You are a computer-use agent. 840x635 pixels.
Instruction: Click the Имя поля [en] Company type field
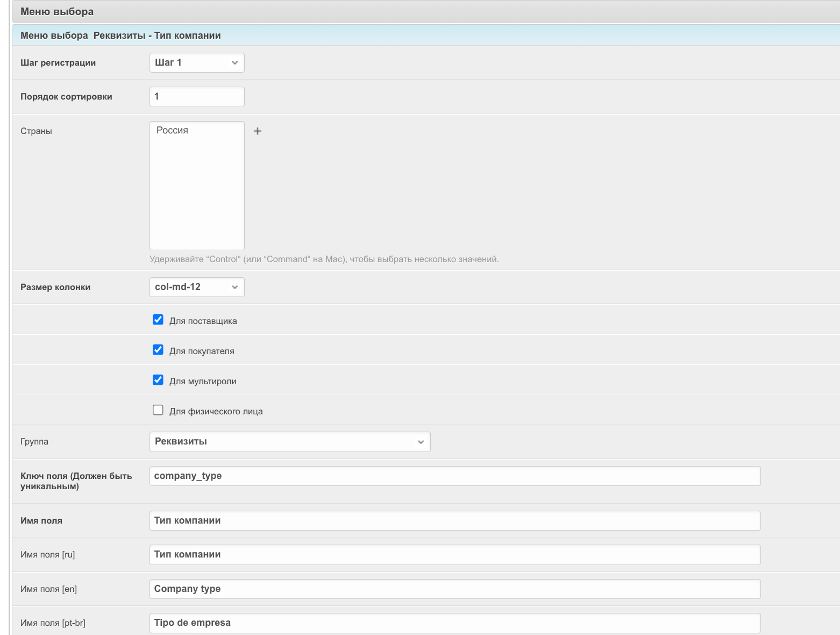coord(454,589)
